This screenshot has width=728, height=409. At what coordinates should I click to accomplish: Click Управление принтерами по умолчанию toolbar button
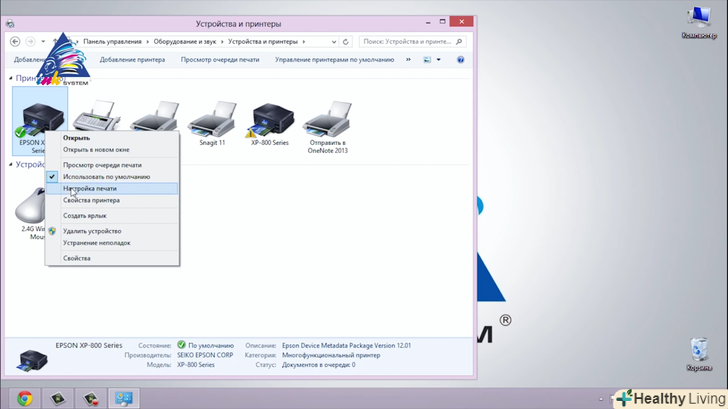[x=334, y=59]
